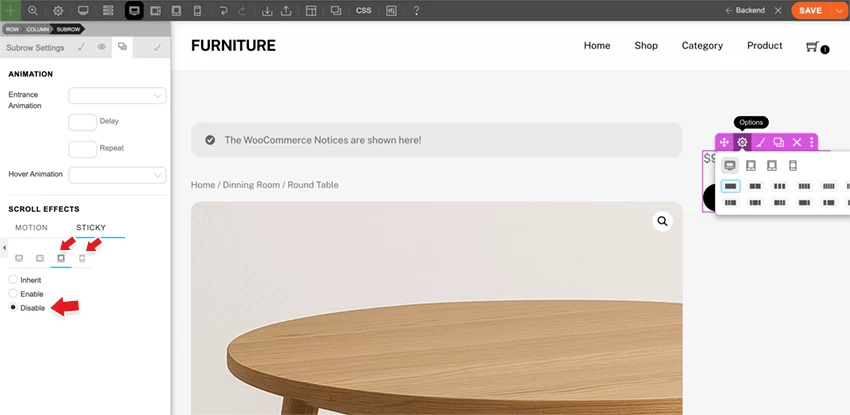Open builder settings gear in top toolbar
This screenshot has width=850, height=415.
[x=58, y=10]
